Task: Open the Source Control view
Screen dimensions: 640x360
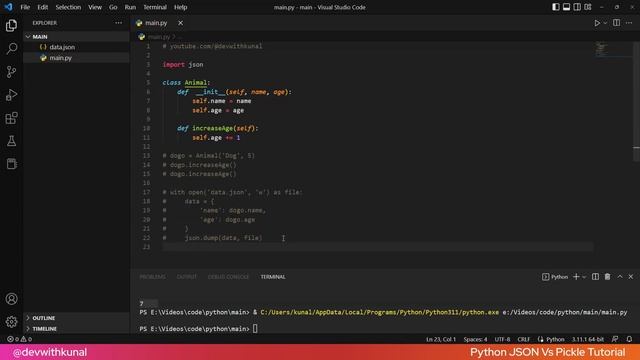Action: tap(11, 72)
